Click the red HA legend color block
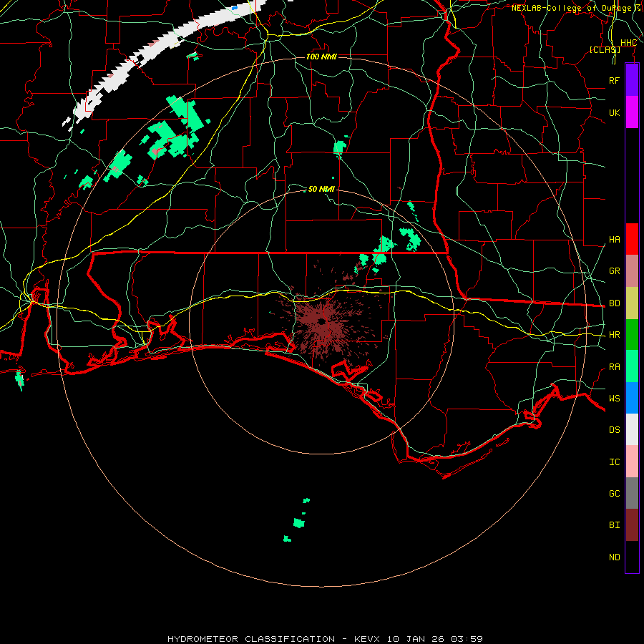 (632, 239)
